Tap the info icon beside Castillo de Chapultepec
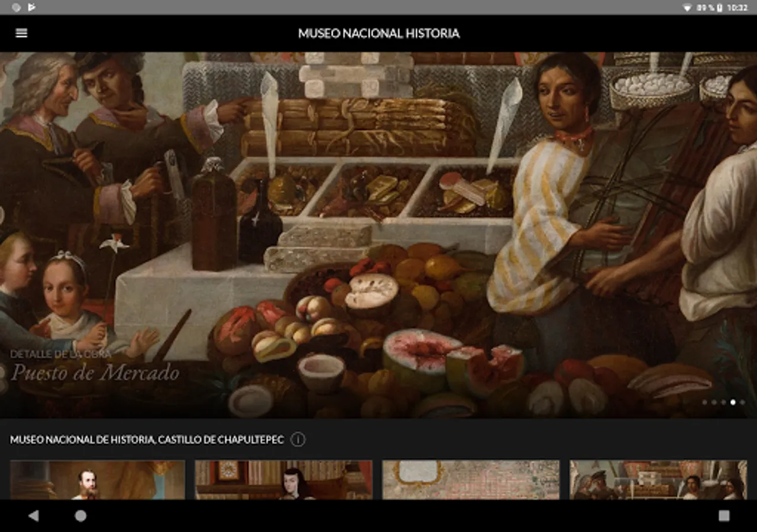This screenshot has height=532, width=757. [x=298, y=440]
